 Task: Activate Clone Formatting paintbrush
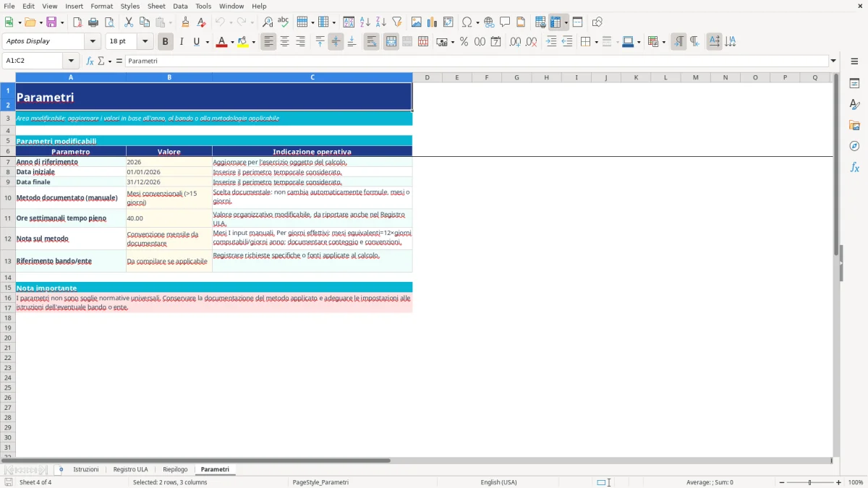(x=185, y=22)
